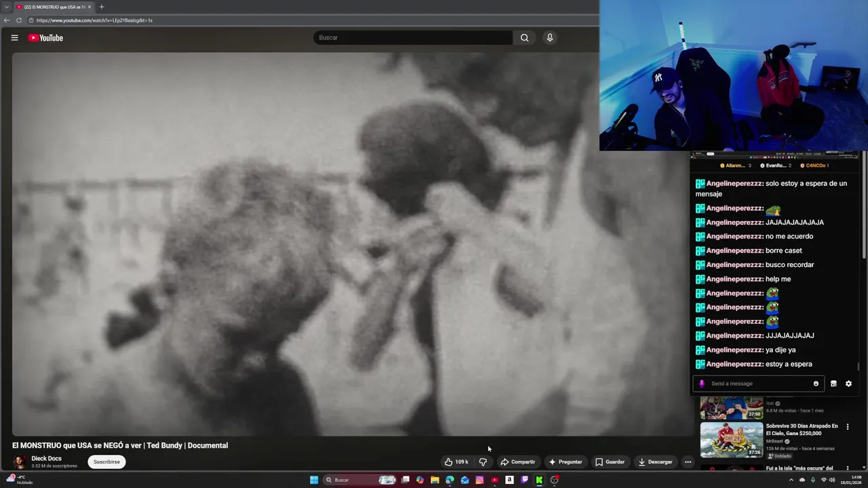868x488 pixels.
Task: Open Amazon app from the taskbar
Action: 509,480
